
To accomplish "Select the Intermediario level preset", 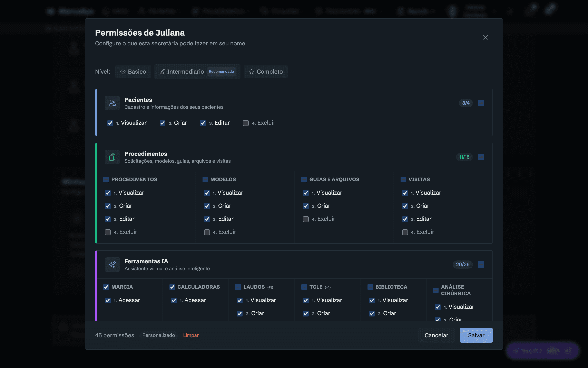I will pyautogui.click(x=197, y=72).
